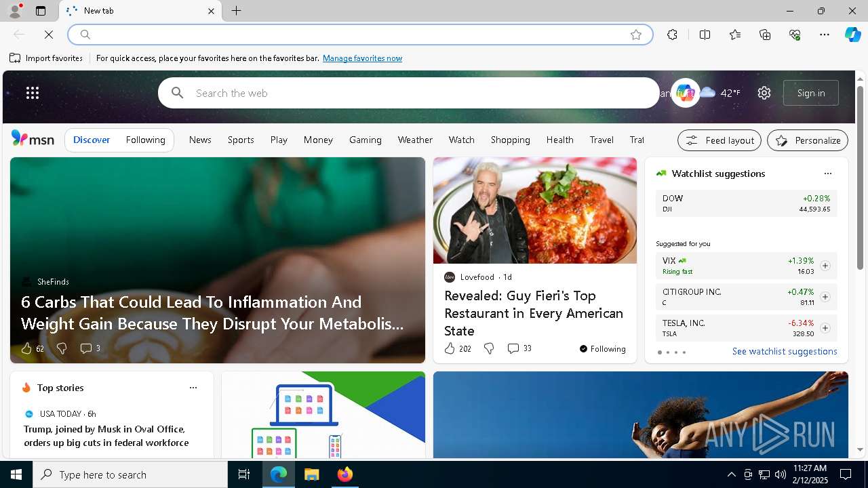Screen dimensions: 868x488
Task: Open the Sports category
Action: (241, 140)
